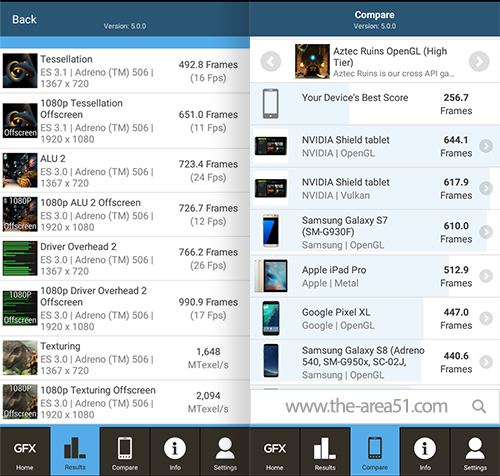Click Apple iPad Pro device image
The image size is (500, 476).
(271, 276)
